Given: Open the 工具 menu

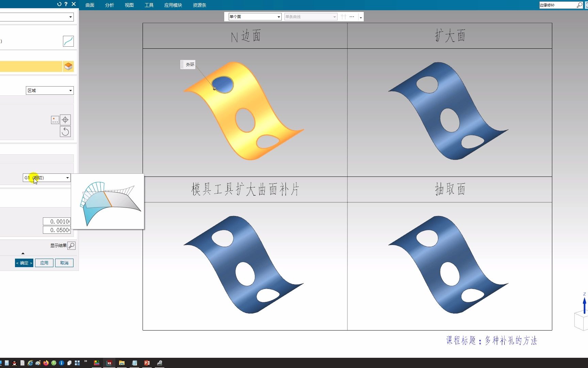Looking at the screenshot, I should pos(149,5).
